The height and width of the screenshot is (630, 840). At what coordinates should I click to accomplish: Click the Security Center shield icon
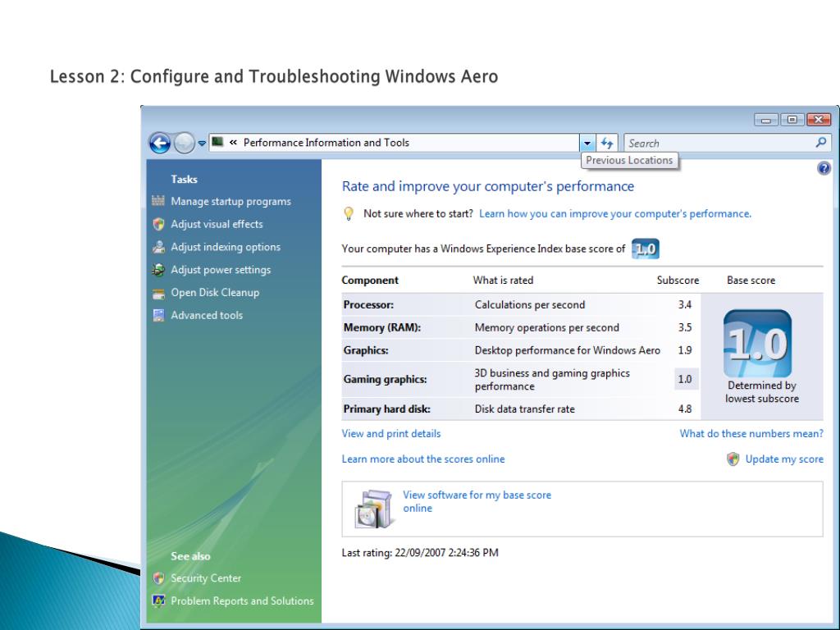point(158,578)
